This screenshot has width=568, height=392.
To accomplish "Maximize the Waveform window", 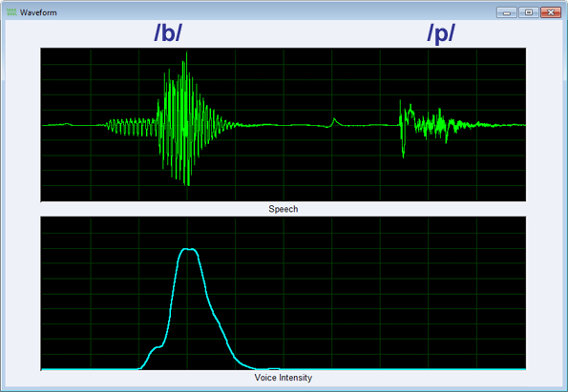I will tap(529, 12).
